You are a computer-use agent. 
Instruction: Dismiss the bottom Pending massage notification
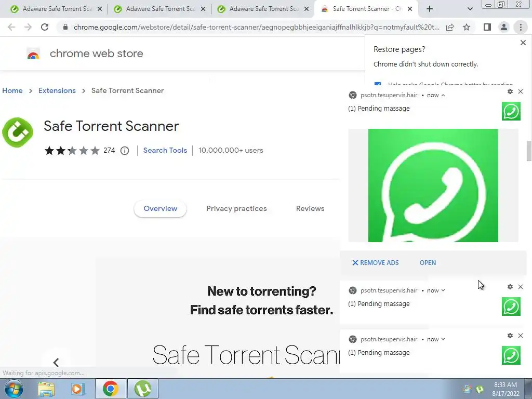pos(521,336)
